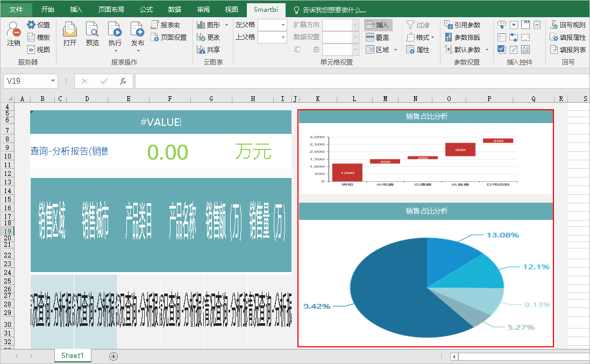Viewport: 590px width, 364px height.
Task: Insert a text label control
Action: (525, 49)
